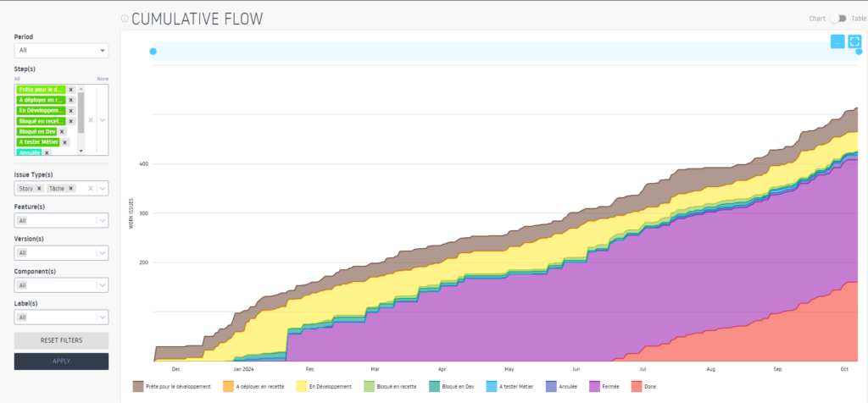The image size is (868, 403).
Task: Click the info icon beside Cumulative Flow title
Action: pyautogui.click(x=125, y=19)
